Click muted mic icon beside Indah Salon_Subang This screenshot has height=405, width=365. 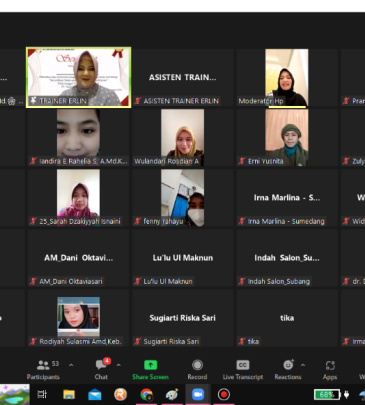click(x=242, y=281)
